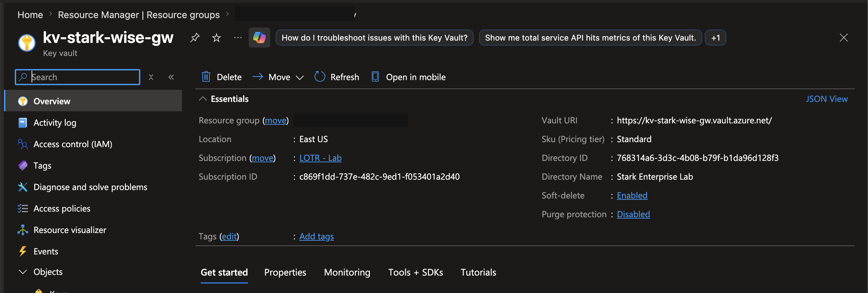Click the Standard pricing tier value

[x=634, y=139]
